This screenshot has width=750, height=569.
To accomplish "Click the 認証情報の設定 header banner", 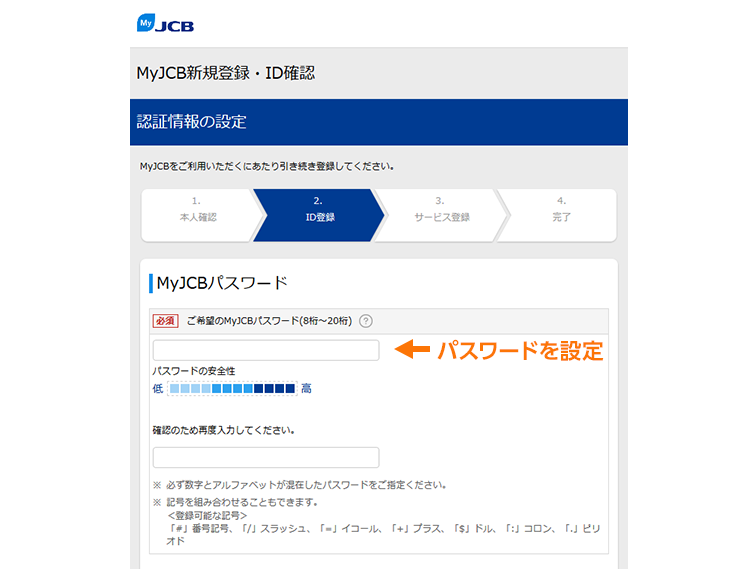I will pyautogui.click(x=379, y=122).
